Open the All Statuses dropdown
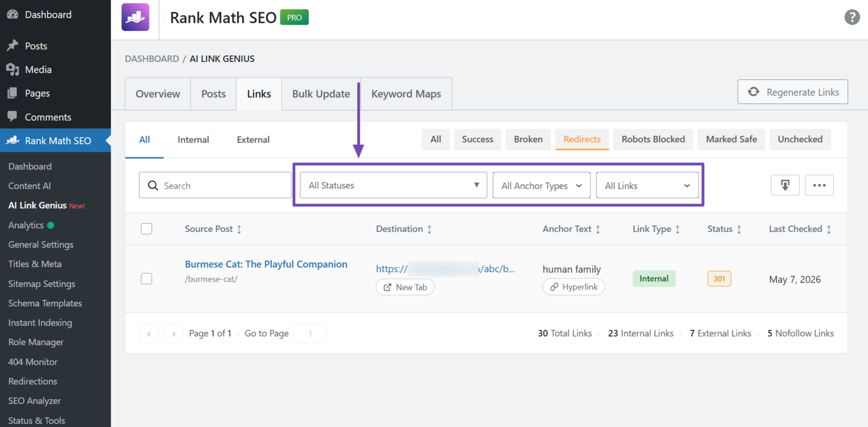Screen dimensions: 868x427 point(394,185)
